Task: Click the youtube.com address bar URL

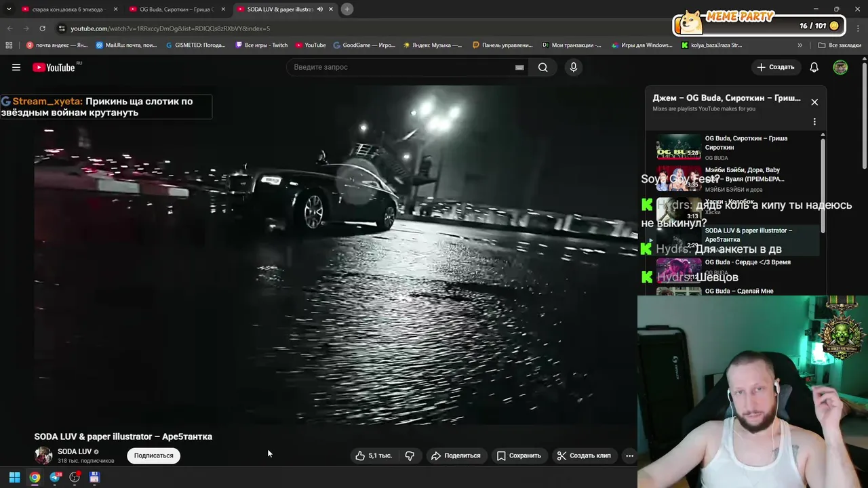Action: point(170,28)
